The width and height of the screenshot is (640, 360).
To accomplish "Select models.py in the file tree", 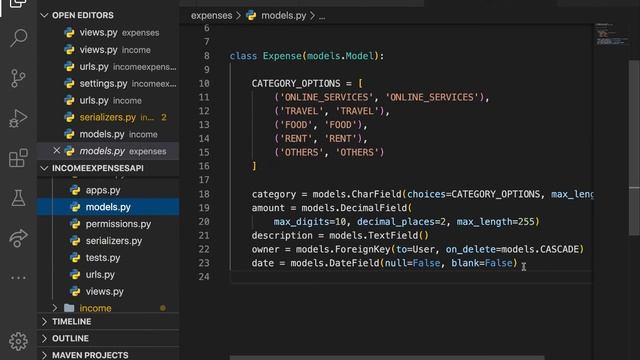I will coord(108,207).
